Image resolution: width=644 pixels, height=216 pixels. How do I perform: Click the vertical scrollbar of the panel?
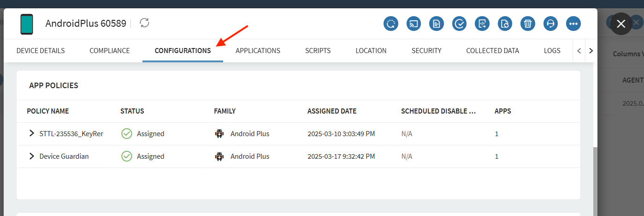pyautogui.click(x=595, y=180)
